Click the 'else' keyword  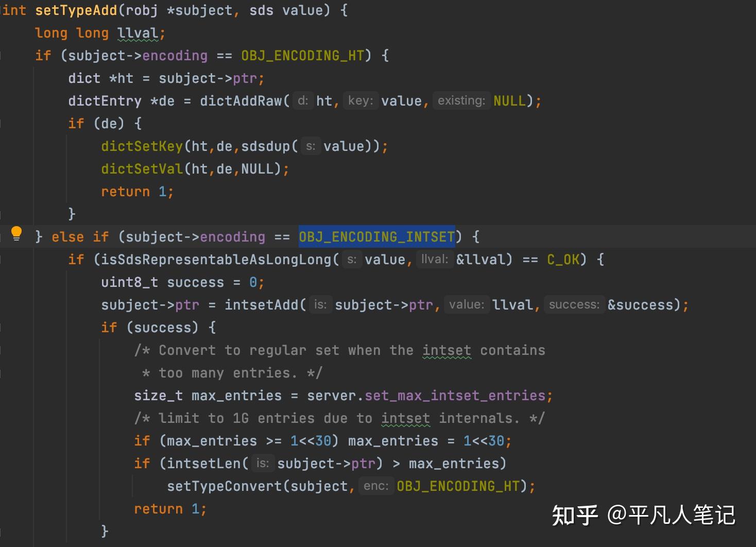pyautogui.click(x=67, y=237)
